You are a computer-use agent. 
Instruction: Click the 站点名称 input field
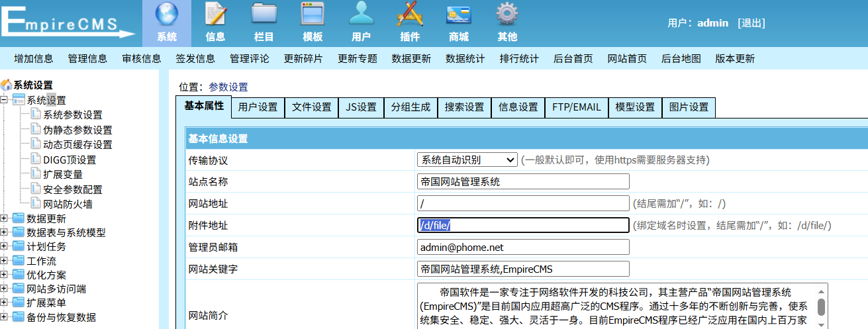point(523,181)
